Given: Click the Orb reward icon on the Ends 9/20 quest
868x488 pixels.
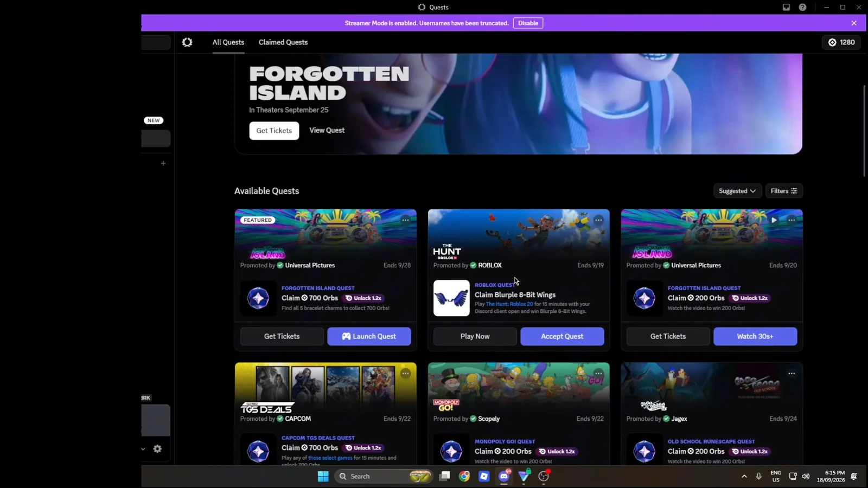Looking at the screenshot, I should [x=644, y=298].
